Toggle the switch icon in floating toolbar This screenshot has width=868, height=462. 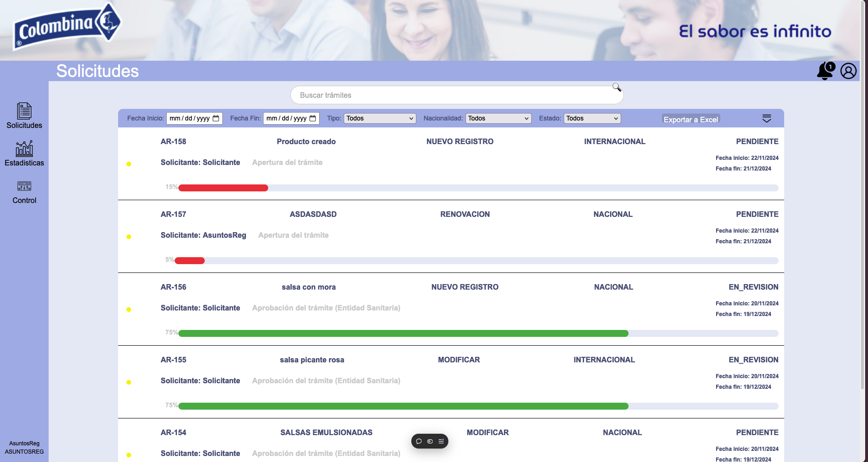click(x=430, y=441)
